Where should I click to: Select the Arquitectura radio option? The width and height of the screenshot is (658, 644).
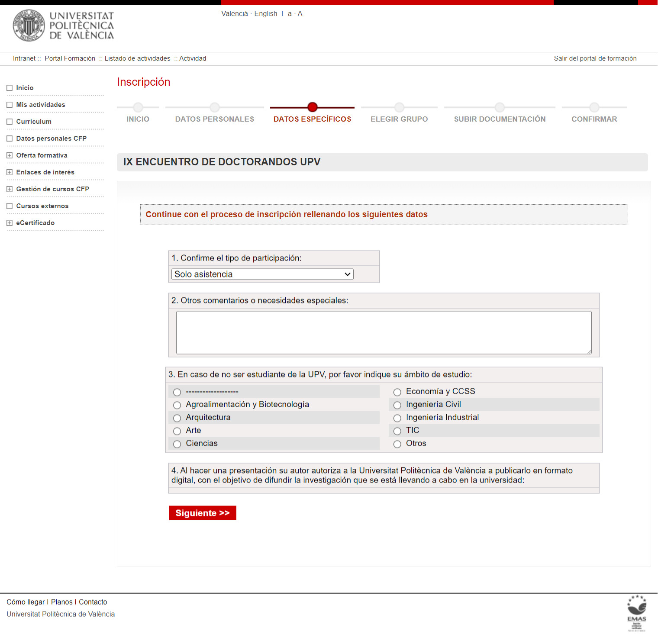pyautogui.click(x=177, y=418)
